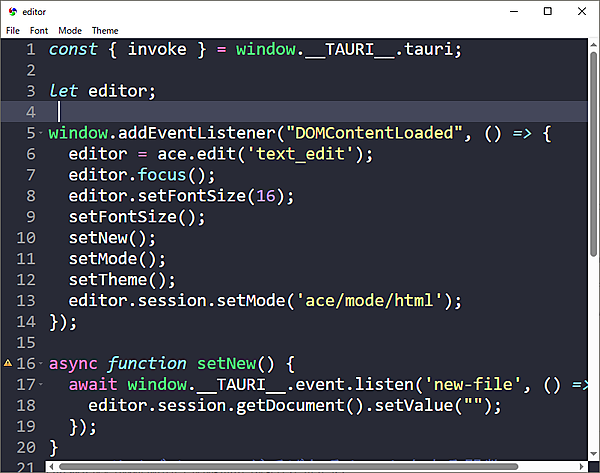Click the editor app icon in title bar
600x473 pixels.
(x=11, y=11)
